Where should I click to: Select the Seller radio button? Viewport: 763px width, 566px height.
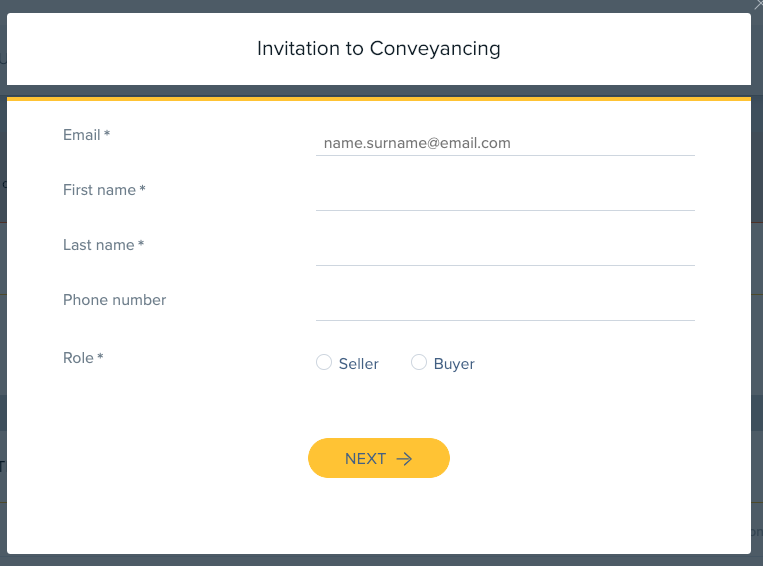324,363
